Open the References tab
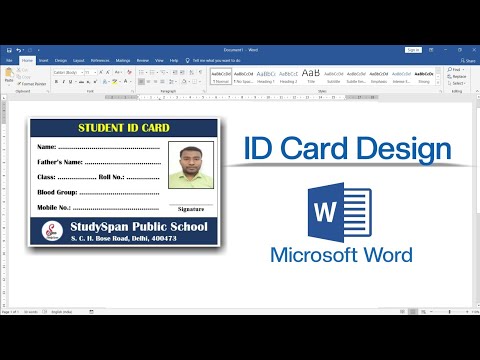The image size is (480, 360). point(100,61)
